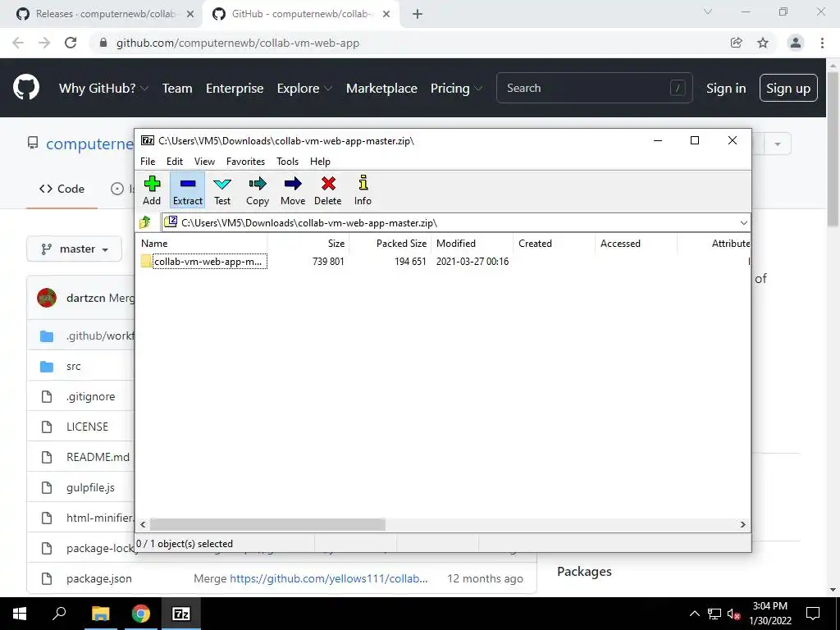The image size is (840, 630).
Task: Select the Move tool in 7-Zip
Action: pyautogui.click(x=293, y=190)
